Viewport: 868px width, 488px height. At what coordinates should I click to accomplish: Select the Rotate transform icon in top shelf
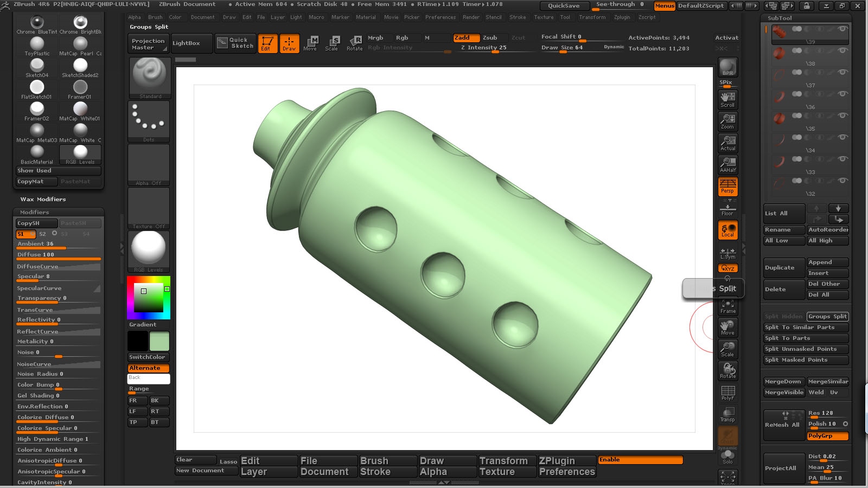[x=354, y=43]
